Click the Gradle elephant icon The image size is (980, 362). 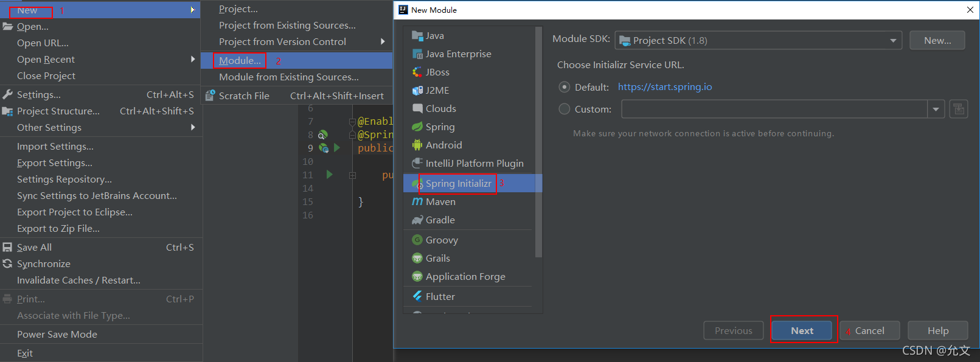pos(417,220)
